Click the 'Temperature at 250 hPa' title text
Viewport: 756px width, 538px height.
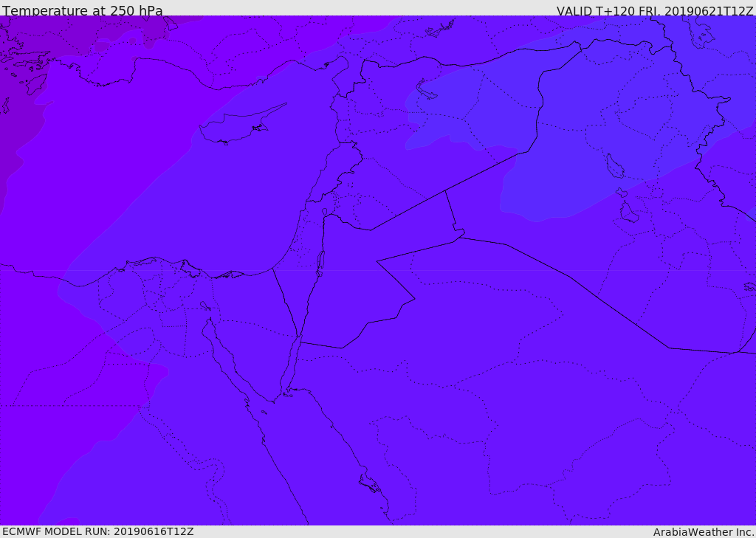pos(83,10)
